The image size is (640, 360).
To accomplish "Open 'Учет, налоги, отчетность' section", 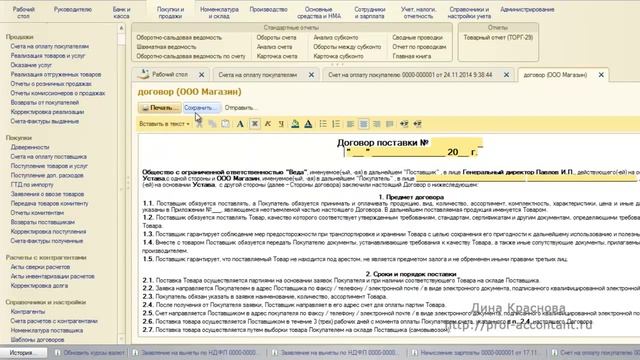I will point(418,12).
